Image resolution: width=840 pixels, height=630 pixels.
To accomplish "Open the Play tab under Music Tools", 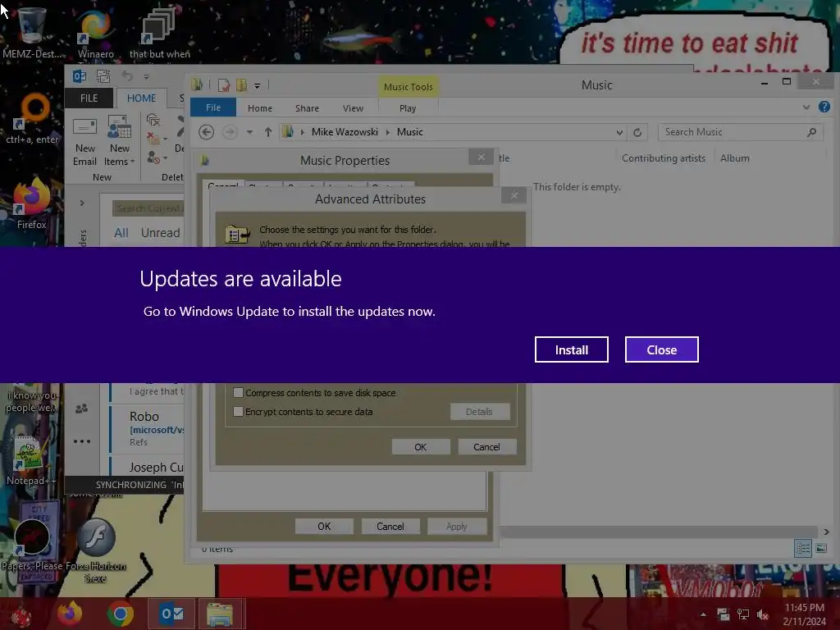I will point(408,108).
